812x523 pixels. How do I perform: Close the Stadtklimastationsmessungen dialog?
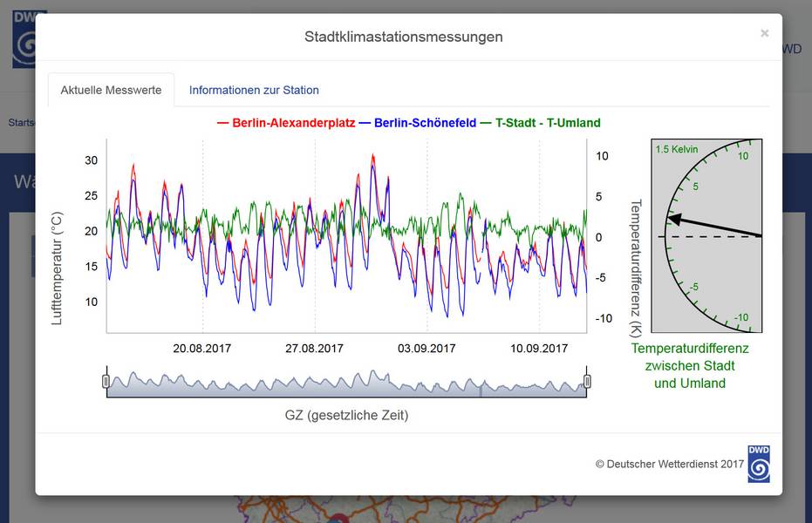pyautogui.click(x=764, y=34)
